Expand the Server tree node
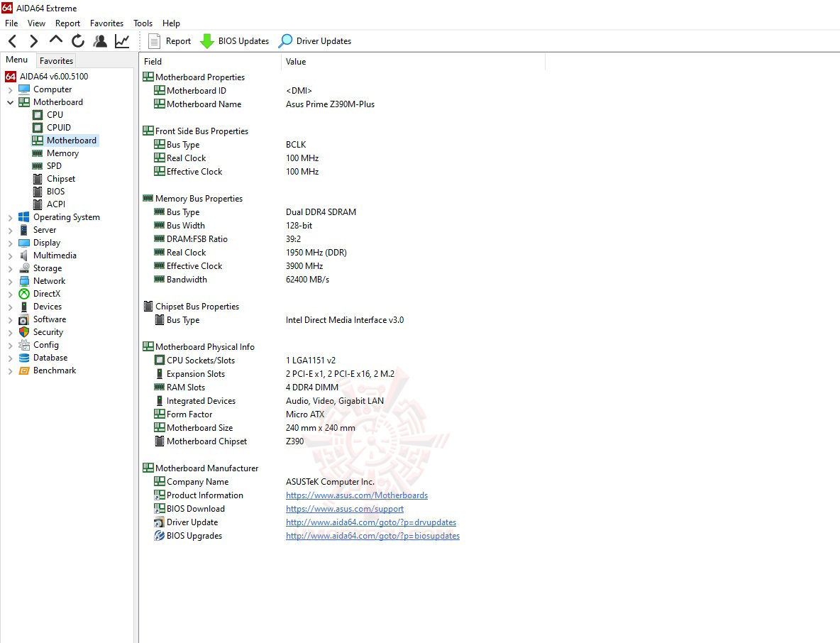The height and width of the screenshot is (643, 840). tap(10, 230)
